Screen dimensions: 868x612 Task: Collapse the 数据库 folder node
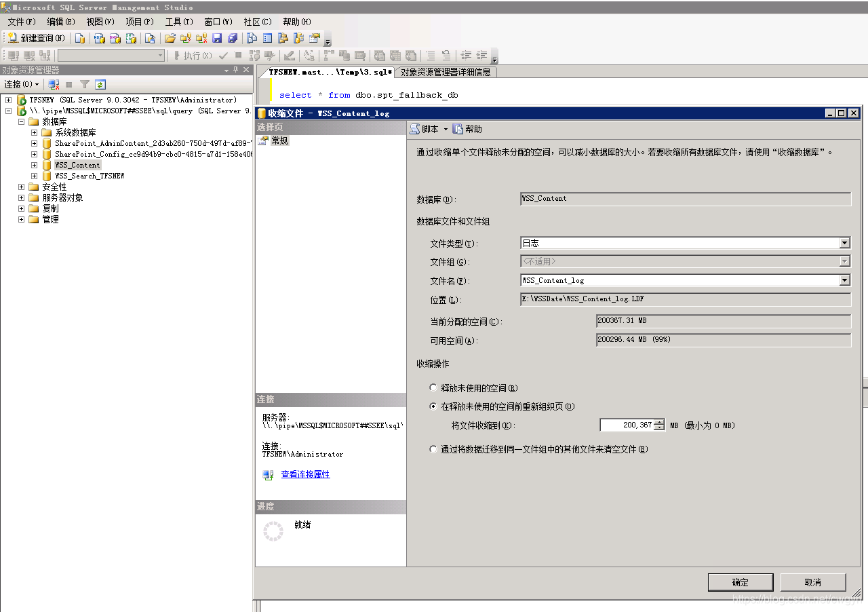pyautogui.click(x=21, y=121)
